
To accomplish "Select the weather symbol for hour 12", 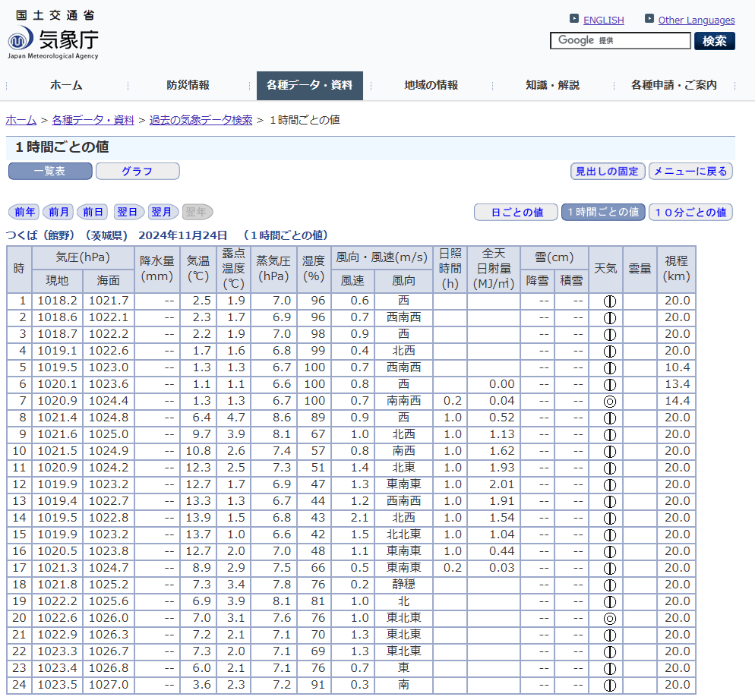I will (610, 485).
